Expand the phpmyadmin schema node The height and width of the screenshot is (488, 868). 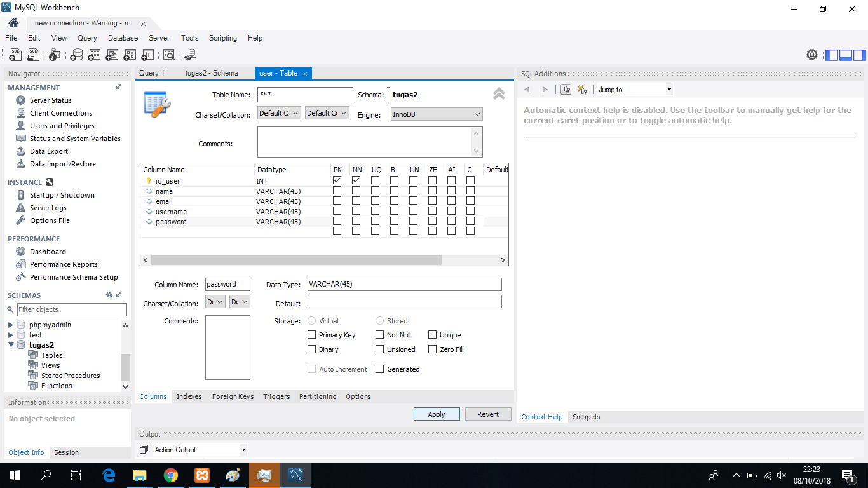(10, 325)
